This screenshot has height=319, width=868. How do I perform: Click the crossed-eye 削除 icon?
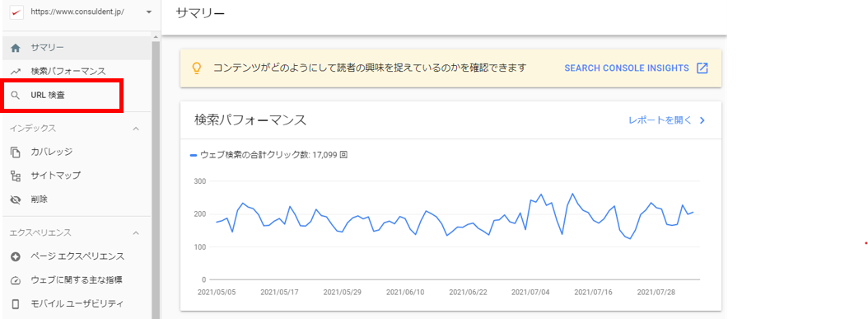(16, 199)
